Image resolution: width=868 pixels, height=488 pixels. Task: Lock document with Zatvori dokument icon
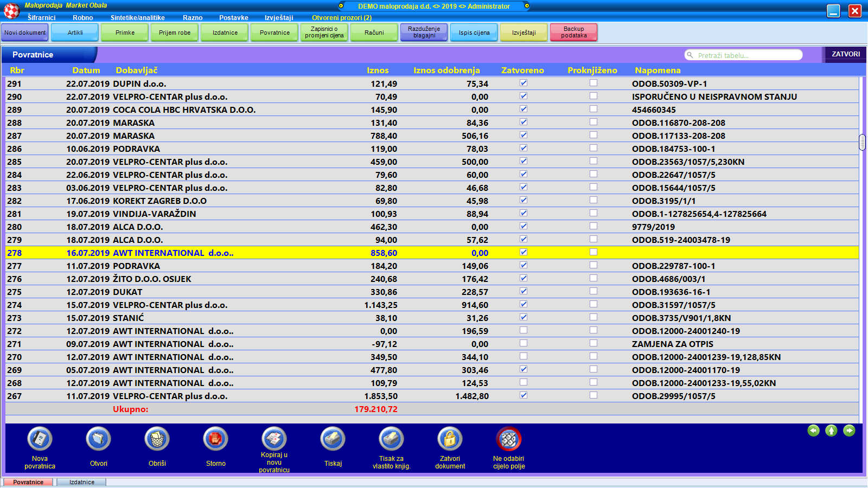[x=450, y=439]
